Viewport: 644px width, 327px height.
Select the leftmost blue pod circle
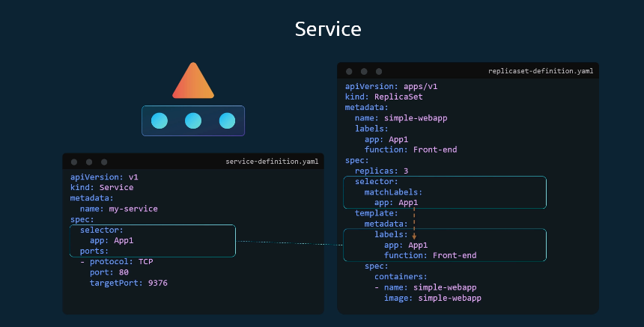160,120
